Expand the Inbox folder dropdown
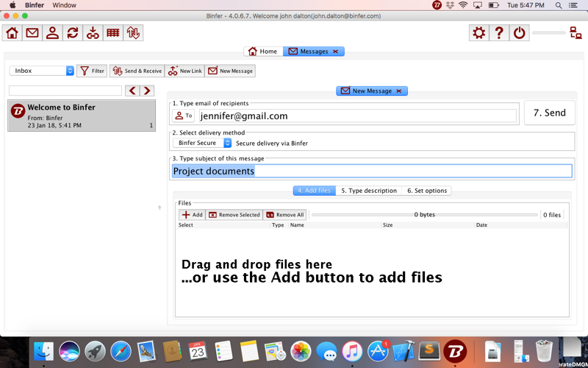Image resolution: width=588 pixels, height=368 pixels. click(42, 71)
